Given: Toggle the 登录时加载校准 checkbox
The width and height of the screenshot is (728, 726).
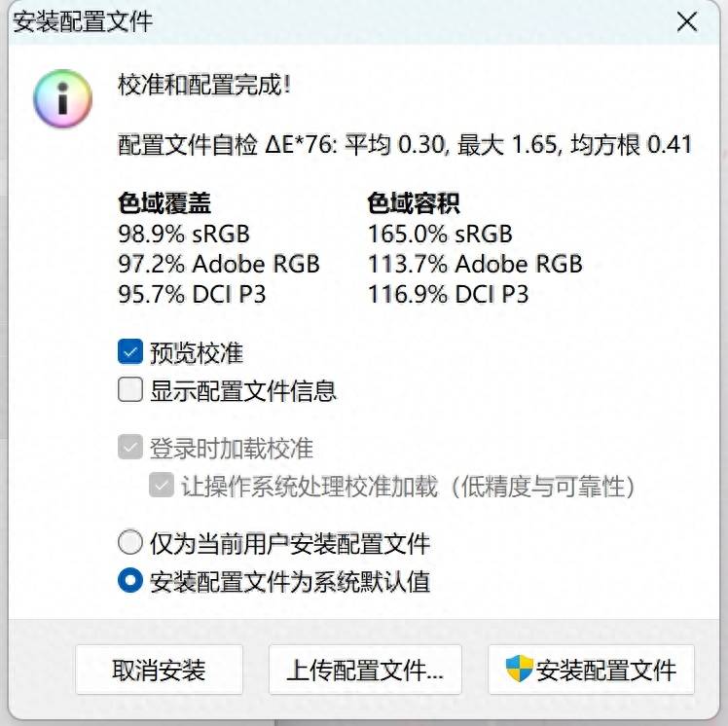Looking at the screenshot, I should (130, 449).
